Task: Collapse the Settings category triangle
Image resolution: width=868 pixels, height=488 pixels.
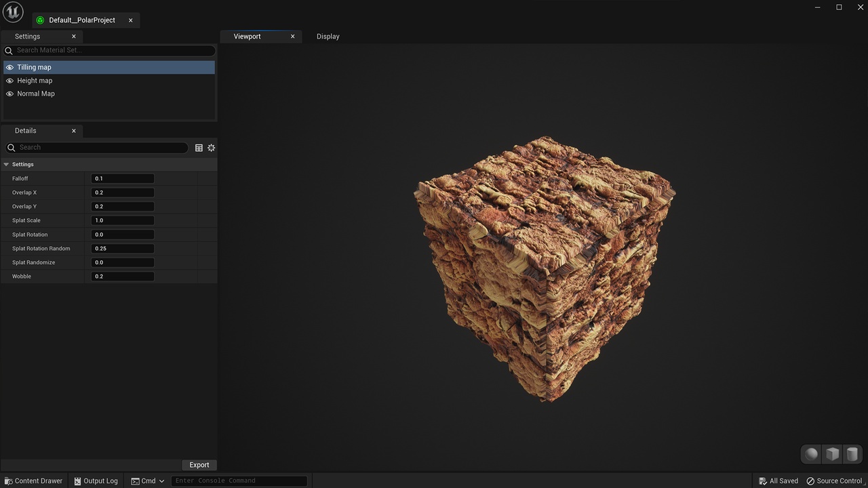Action: coord(6,165)
